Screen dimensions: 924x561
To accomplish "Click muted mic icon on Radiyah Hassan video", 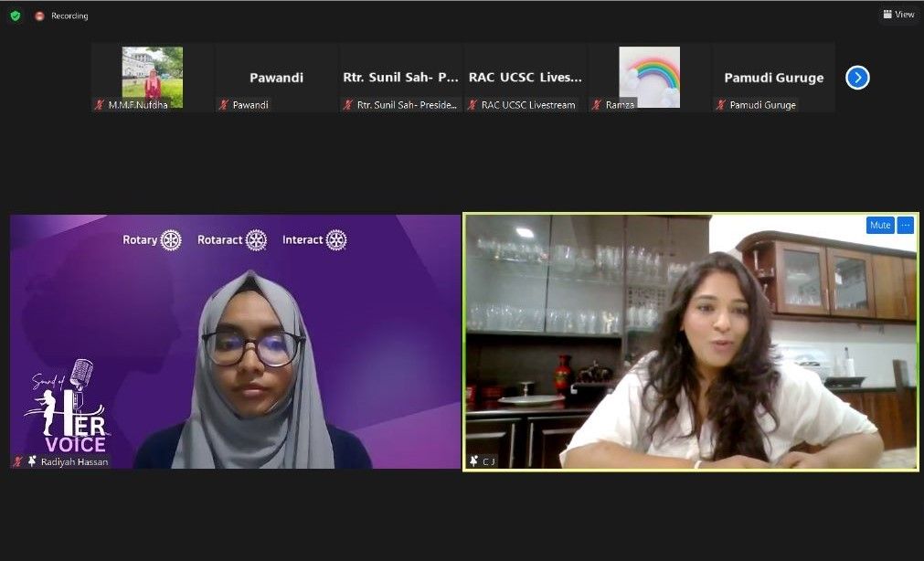I will click(x=18, y=461).
